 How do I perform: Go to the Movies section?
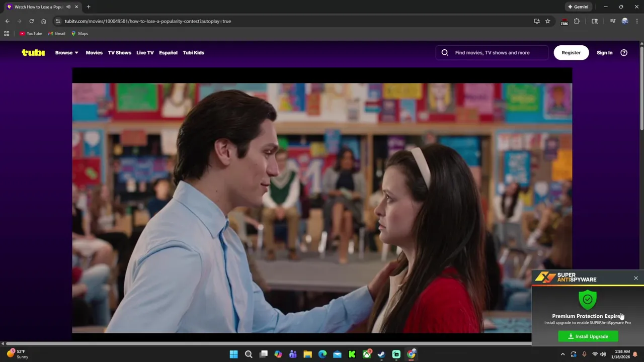94,52
